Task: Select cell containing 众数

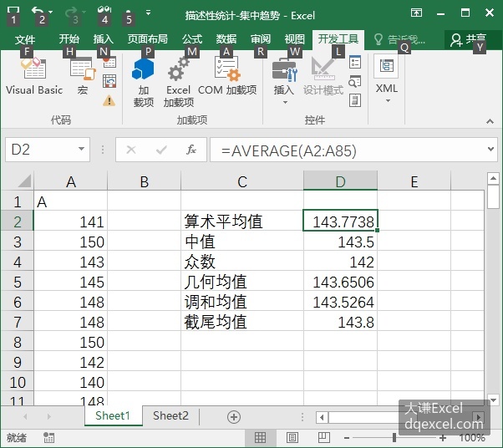Action: 242,262
